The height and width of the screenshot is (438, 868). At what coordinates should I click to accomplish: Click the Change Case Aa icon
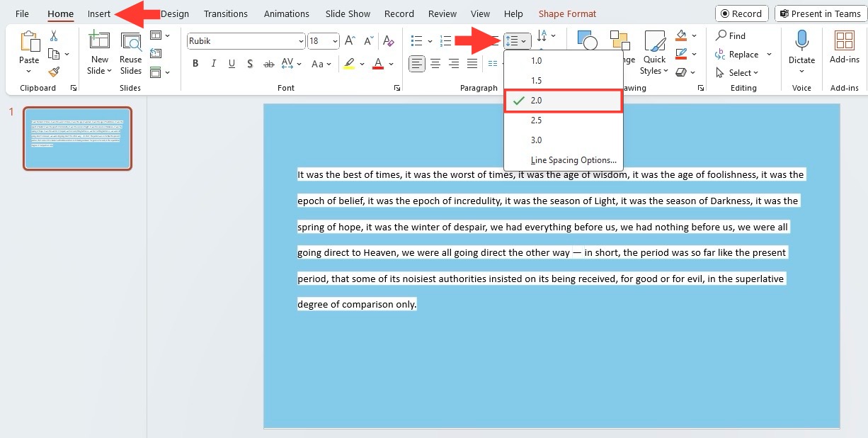[317, 64]
